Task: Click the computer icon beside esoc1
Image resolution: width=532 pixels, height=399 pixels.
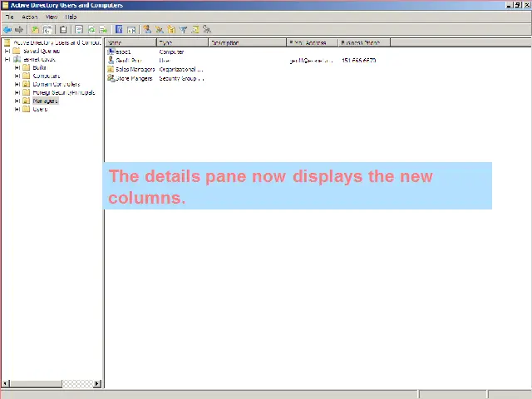Action: click(x=111, y=52)
